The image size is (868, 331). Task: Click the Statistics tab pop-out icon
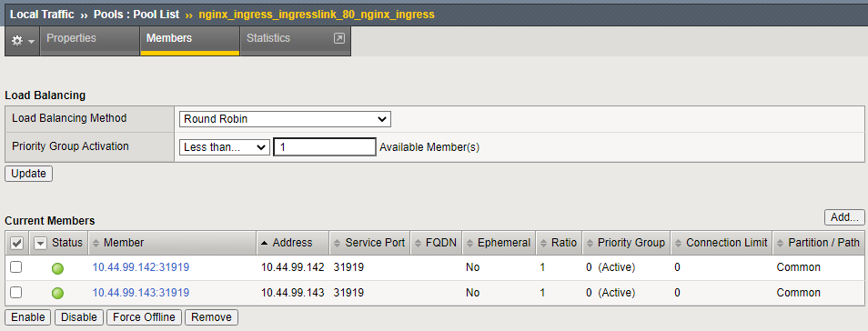coord(339,38)
